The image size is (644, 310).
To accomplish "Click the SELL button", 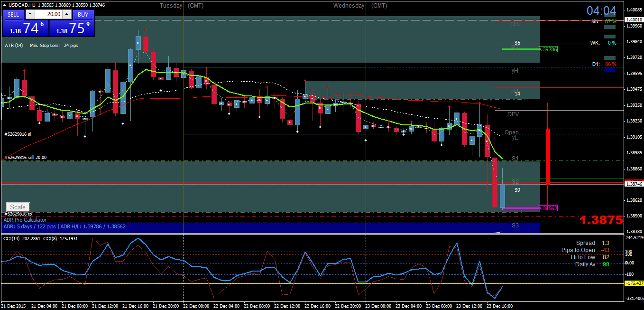I will pyautogui.click(x=13, y=14).
